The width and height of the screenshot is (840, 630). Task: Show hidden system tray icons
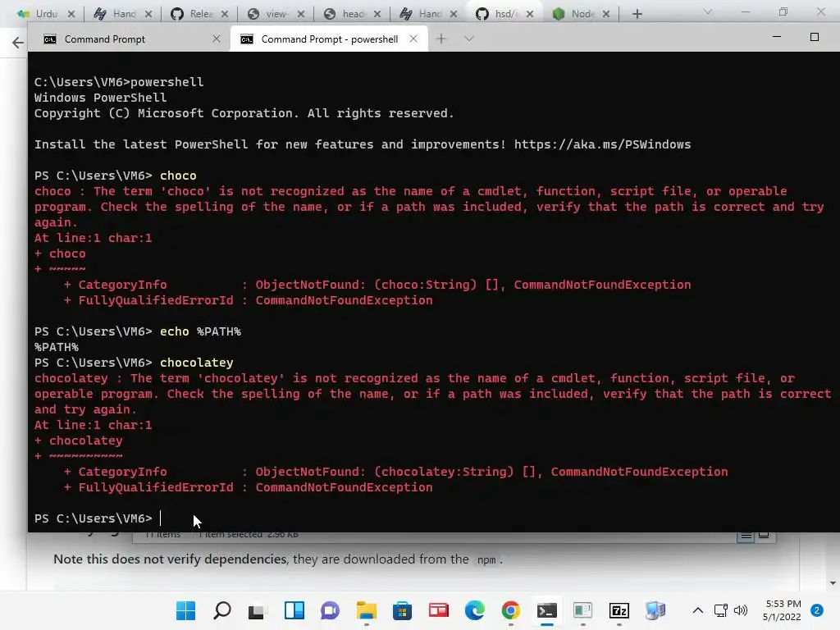tap(697, 610)
